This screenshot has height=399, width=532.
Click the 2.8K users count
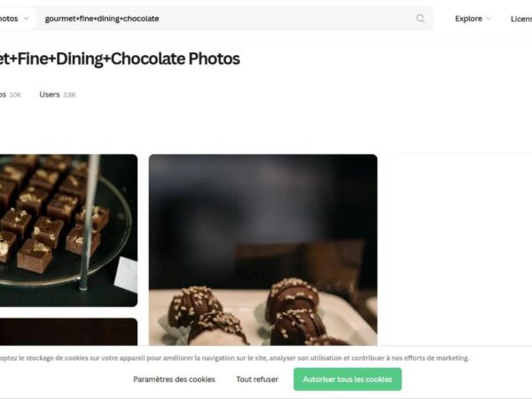(70, 95)
